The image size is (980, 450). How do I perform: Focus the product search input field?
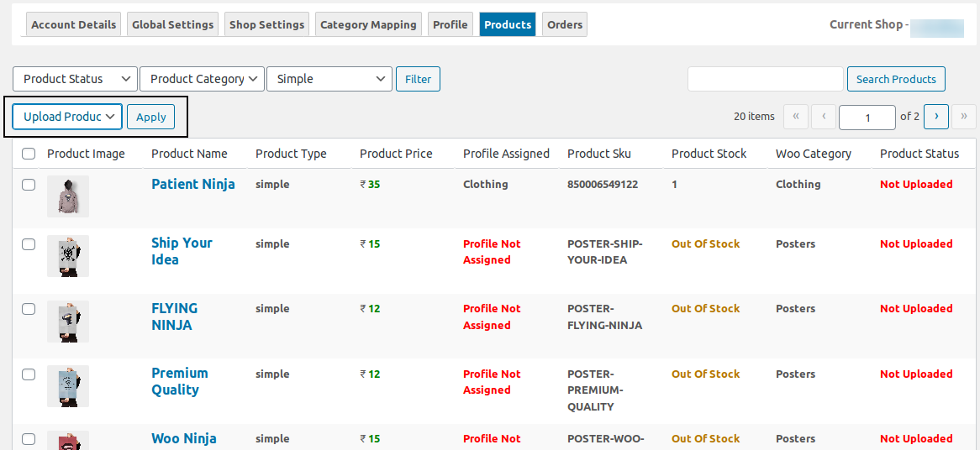(x=766, y=79)
